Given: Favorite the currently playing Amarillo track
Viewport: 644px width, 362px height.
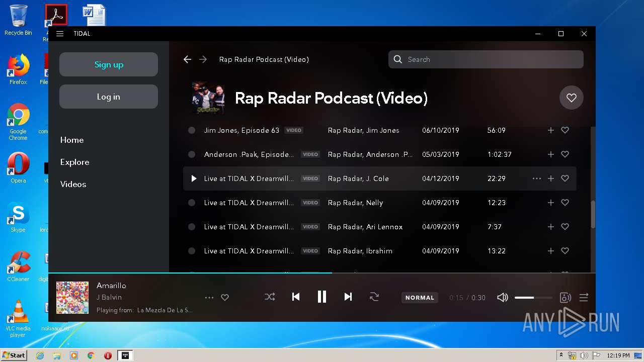Looking at the screenshot, I should (225, 298).
